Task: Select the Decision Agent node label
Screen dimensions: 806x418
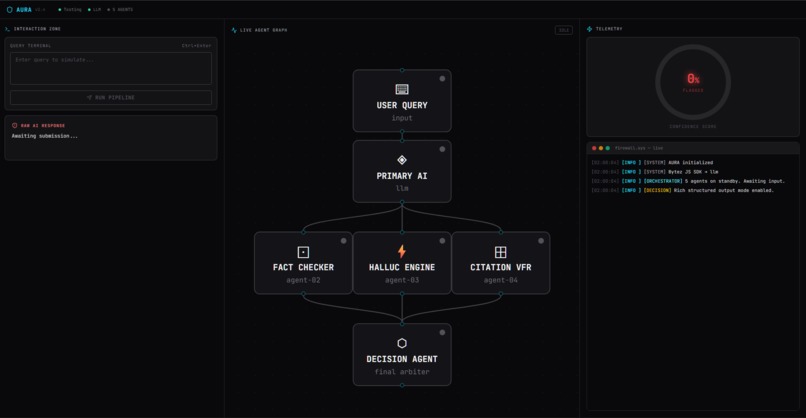Action: tap(402, 359)
